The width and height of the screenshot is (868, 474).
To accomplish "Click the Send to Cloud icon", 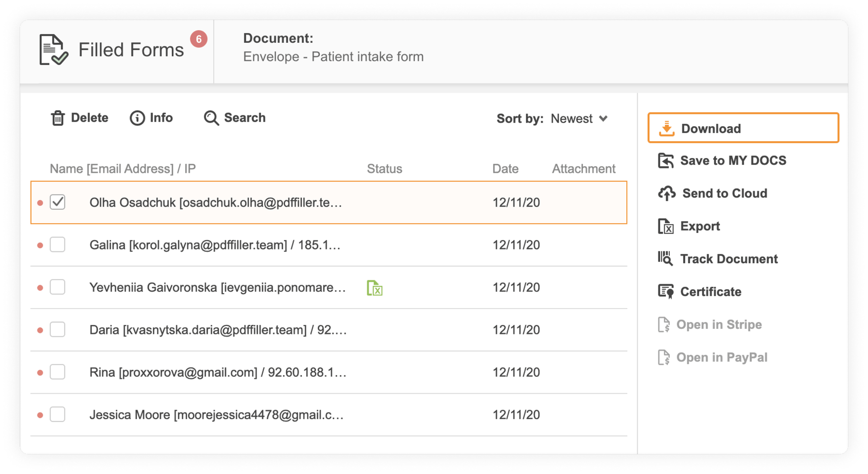I will [x=666, y=193].
